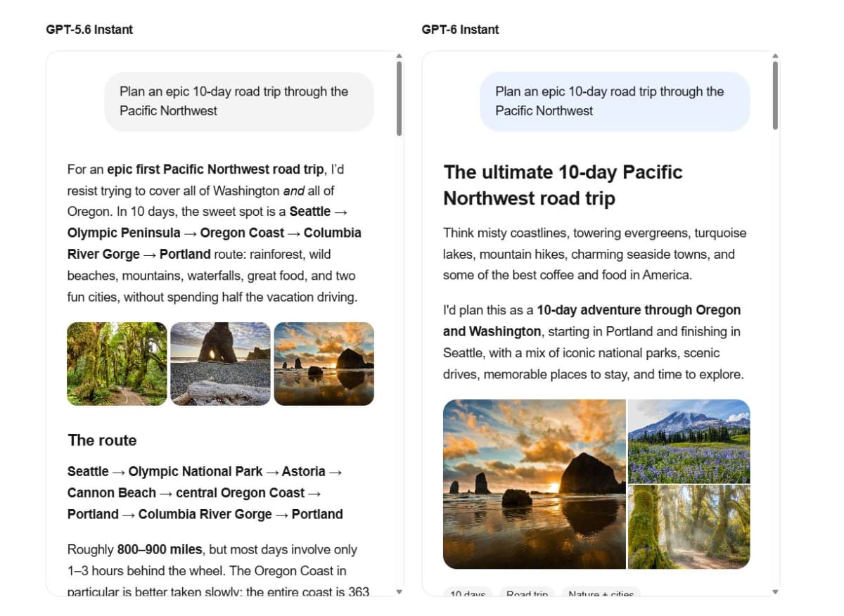
Task: Click the blue prompt bubble in the GPT-6 panel
Action: 615,101
